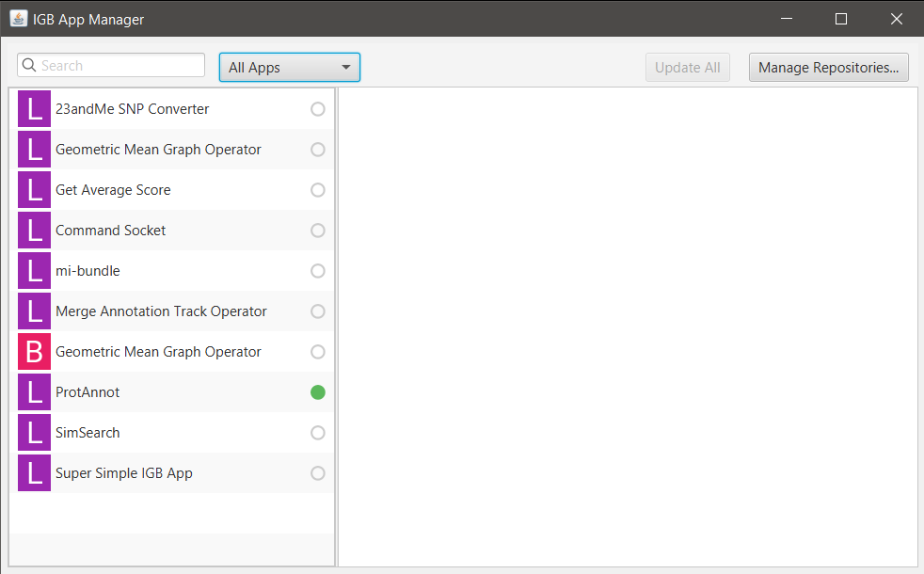The height and width of the screenshot is (574, 924).
Task: Click the purple L icon next to Command Socket
Action: (34, 231)
